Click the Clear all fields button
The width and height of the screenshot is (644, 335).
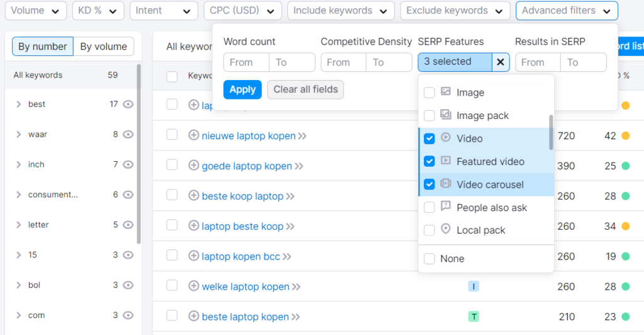(306, 89)
